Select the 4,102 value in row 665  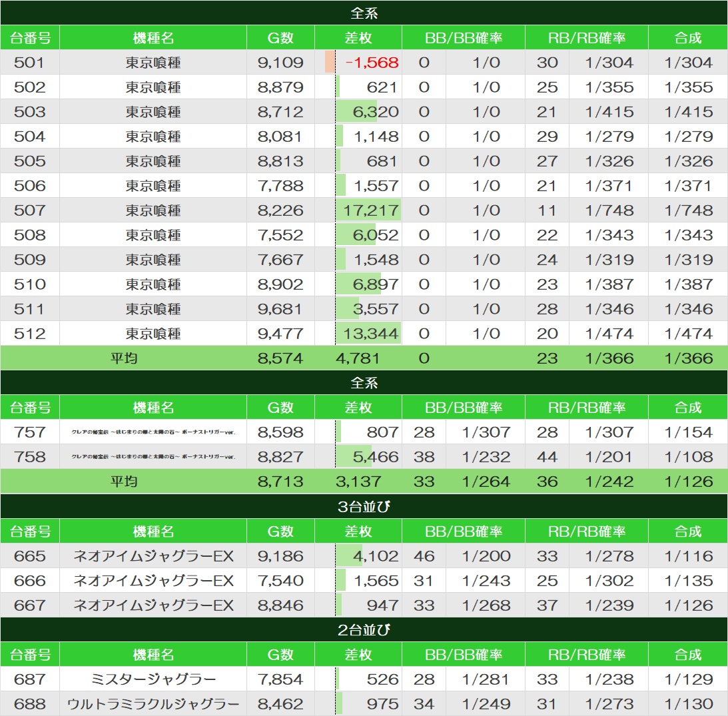coord(375,555)
